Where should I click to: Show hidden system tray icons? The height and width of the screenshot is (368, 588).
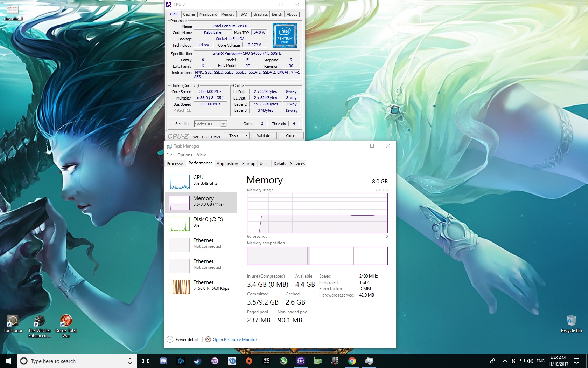(505, 361)
